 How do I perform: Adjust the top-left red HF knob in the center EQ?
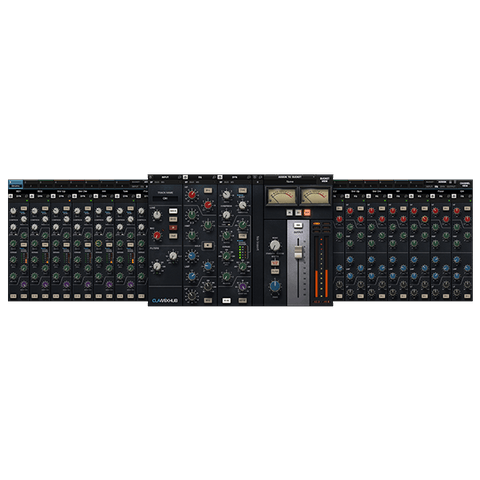pos(192,194)
